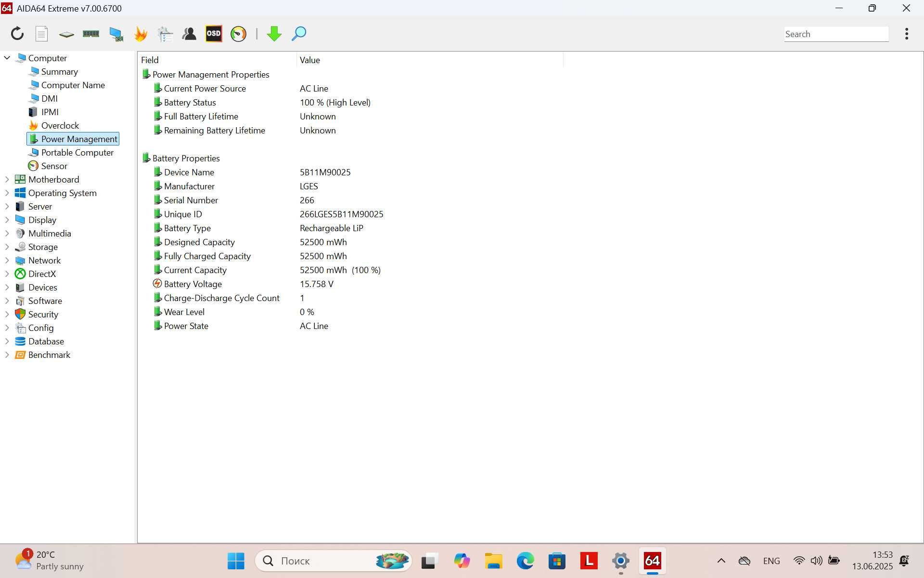Viewport: 924px width, 578px height.
Task: Click inside the Search field
Action: (836, 34)
